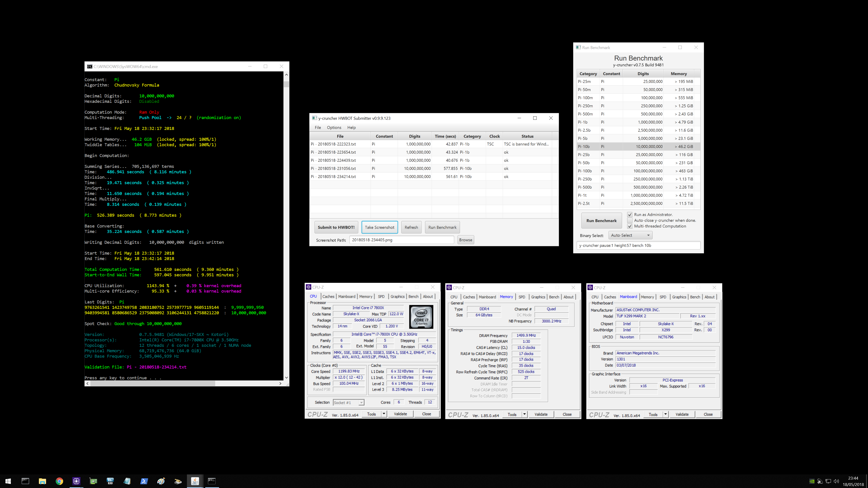Open Paint from the taskbar
The height and width of the screenshot is (488, 868).
[161, 481]
